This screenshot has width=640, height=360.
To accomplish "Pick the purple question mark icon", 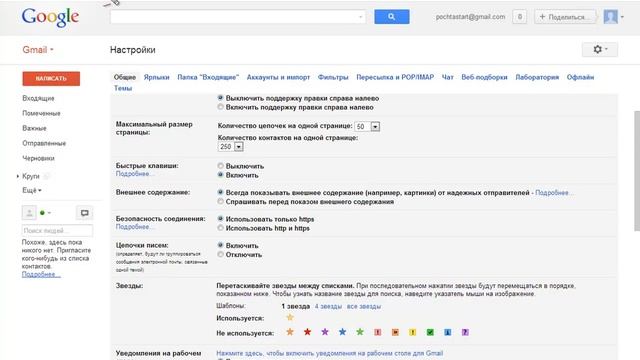I will [x=465, y=332].
